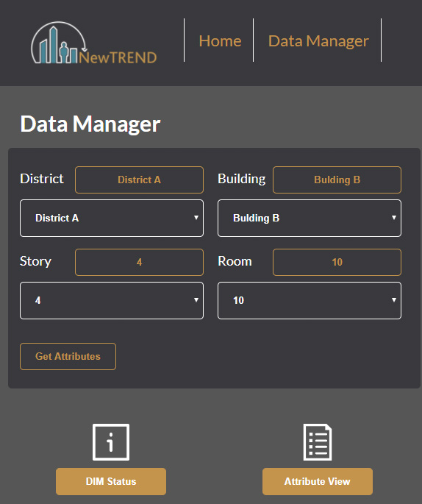Click the District dropdown arrow
The height and width of the screenshot is (504, 422).
pyautogui.click(x=196, y=218)
